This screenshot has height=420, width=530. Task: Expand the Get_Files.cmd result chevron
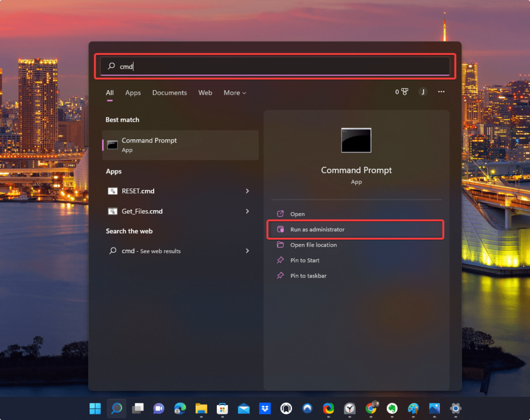pyautogui.click(x=247, y=211)
